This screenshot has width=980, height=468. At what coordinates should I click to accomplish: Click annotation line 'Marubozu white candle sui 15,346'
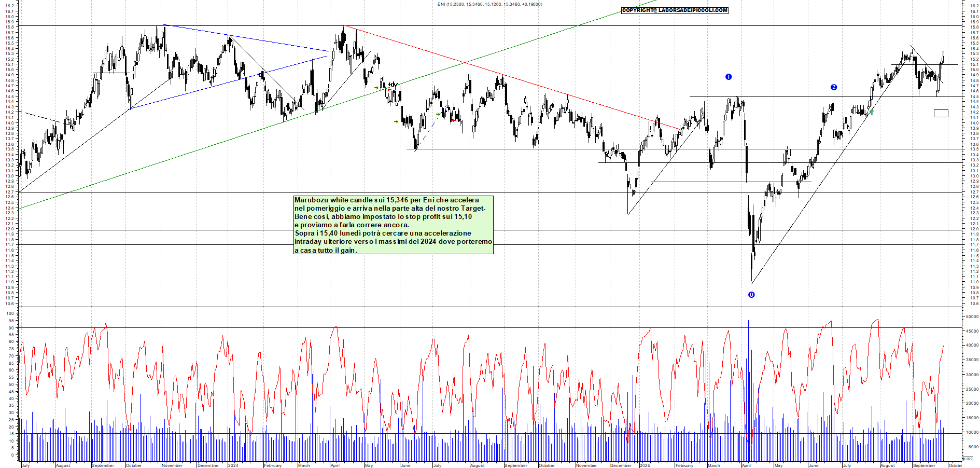pyautogui.click(x=387, y=200)
